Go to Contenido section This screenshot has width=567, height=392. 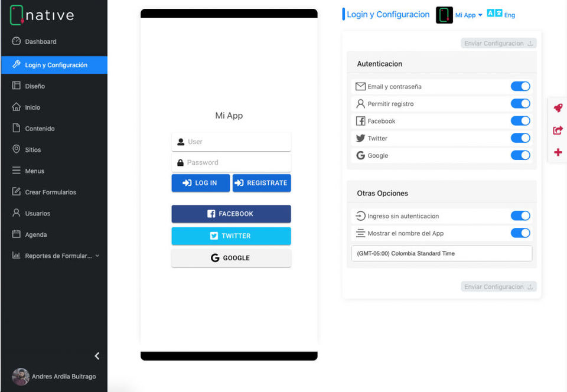(x=54, y=128)
